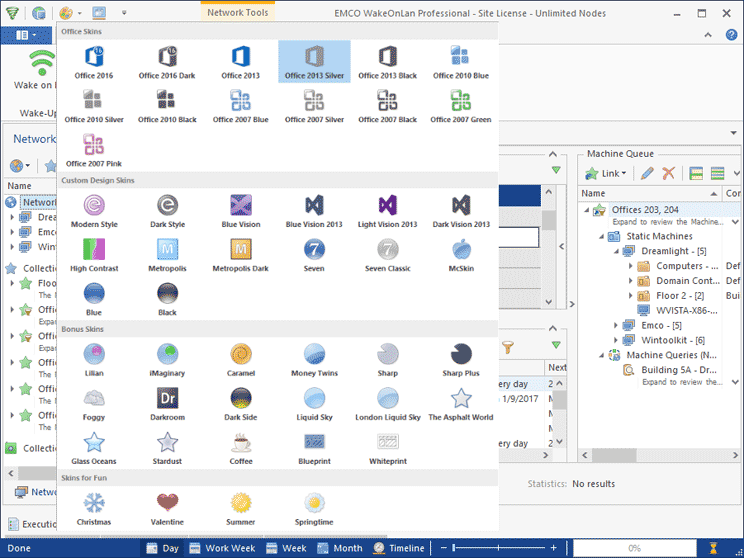
Task: Click the red delete icon in Machine Queue
Action: click(x=668, y=174)
